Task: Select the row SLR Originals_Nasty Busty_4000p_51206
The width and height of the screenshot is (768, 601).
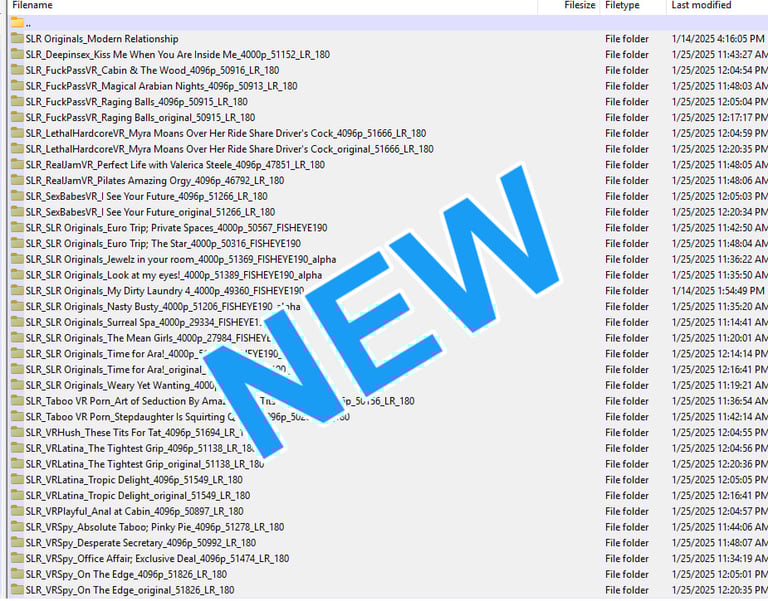Action: coord(388,306)
